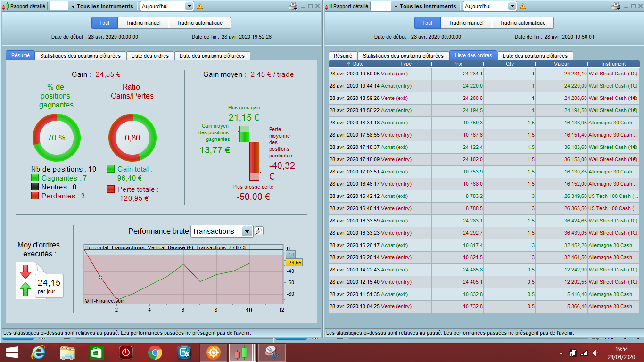Screen dimensions: 644x362
Task: Select Trading manuel in the left window
Action: click(143, 23)
